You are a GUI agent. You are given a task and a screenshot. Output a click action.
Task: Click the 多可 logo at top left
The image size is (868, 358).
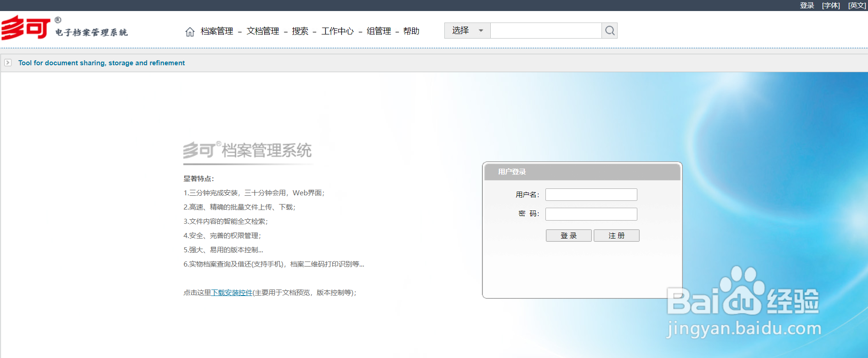point(25,27)
